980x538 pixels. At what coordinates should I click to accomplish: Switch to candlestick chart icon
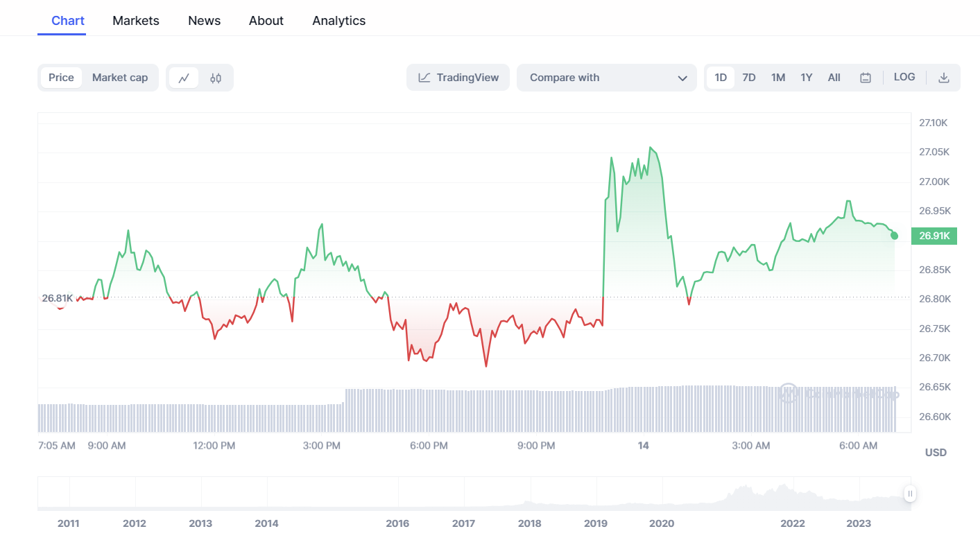pyautogui.click(x=216, y=78)
